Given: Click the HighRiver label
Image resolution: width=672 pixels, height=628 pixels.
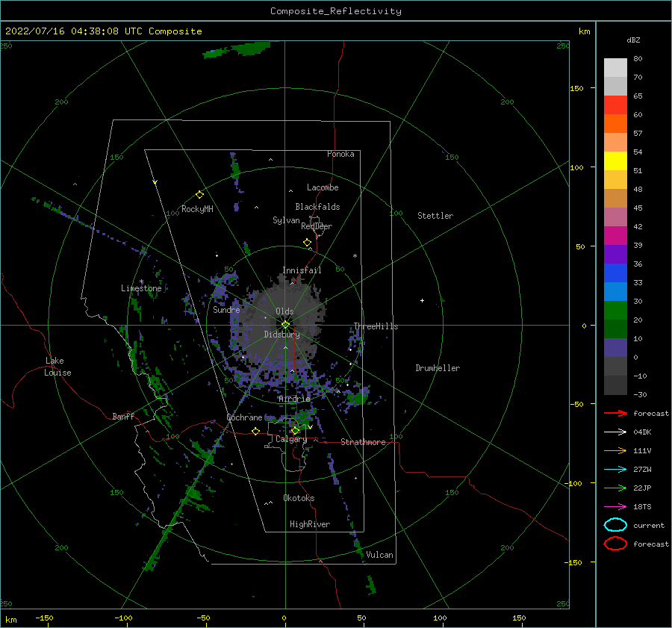Looking at the screenshot, I should click(310, 524).
